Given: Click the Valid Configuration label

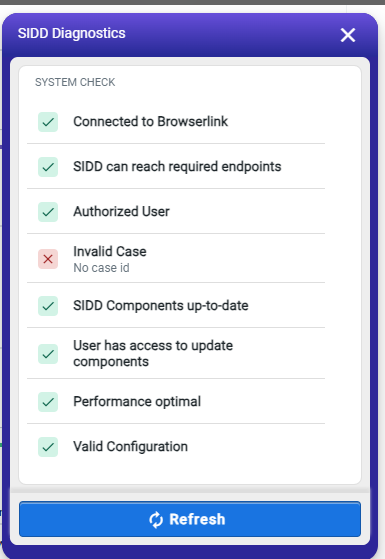Looking at the screenshot, I should click(130, 447).
